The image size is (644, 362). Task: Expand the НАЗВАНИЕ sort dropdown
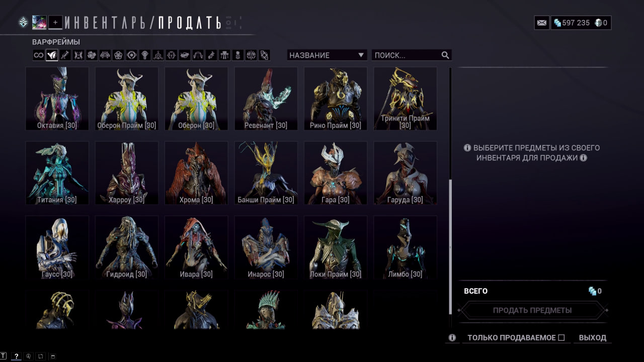point(327,55)
